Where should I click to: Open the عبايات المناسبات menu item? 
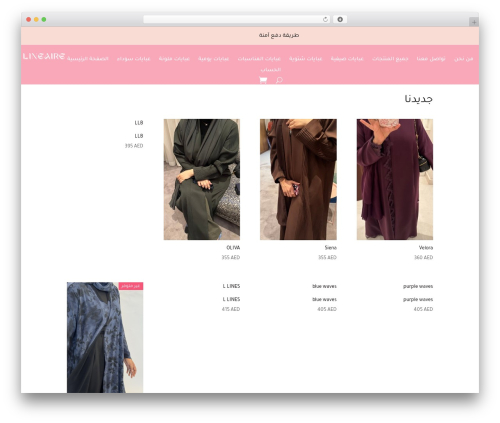pos(259,59)
